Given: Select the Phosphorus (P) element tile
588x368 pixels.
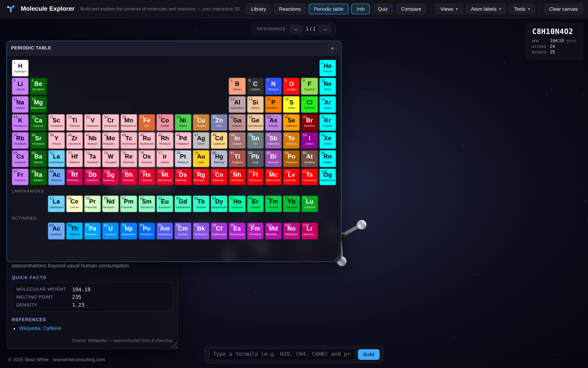Looking at the screenshot, I should coord(273,105).
